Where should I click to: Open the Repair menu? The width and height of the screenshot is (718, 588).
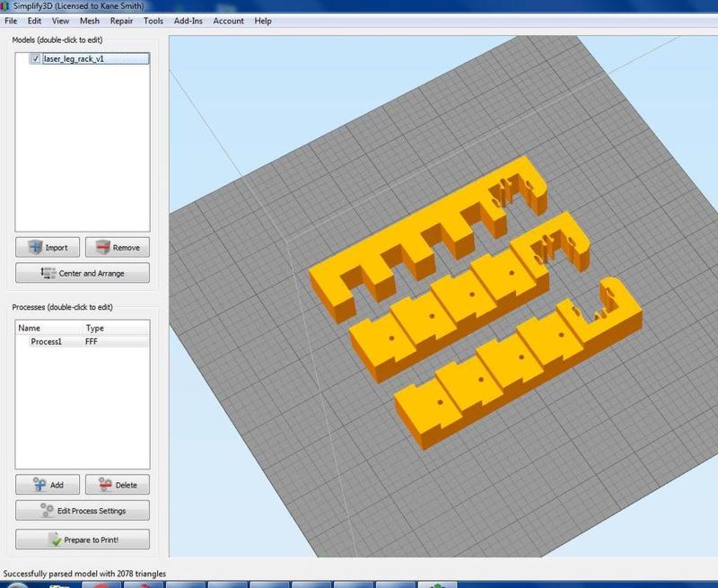coord(121,21)
